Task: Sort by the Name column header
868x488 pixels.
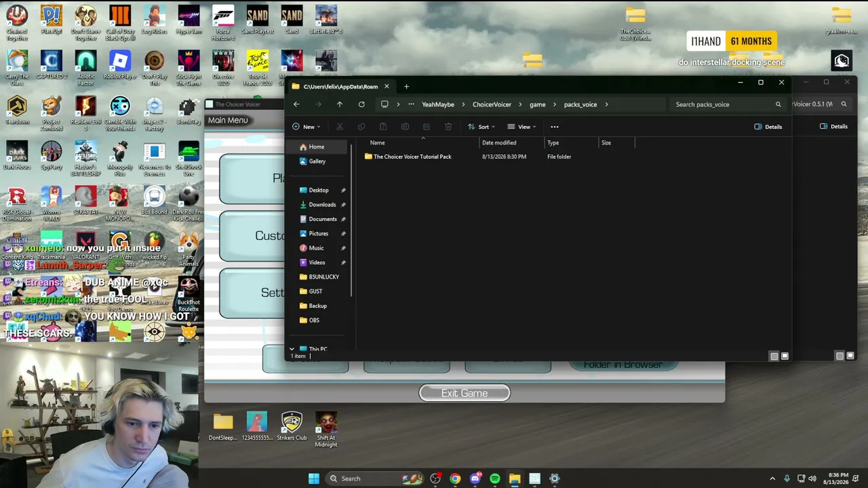Action: (x=378, y=143)
